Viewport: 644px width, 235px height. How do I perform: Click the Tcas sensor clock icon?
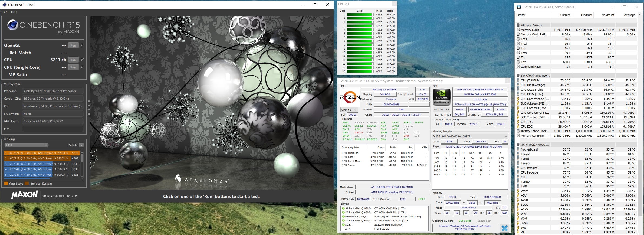(x=518, y=39)
